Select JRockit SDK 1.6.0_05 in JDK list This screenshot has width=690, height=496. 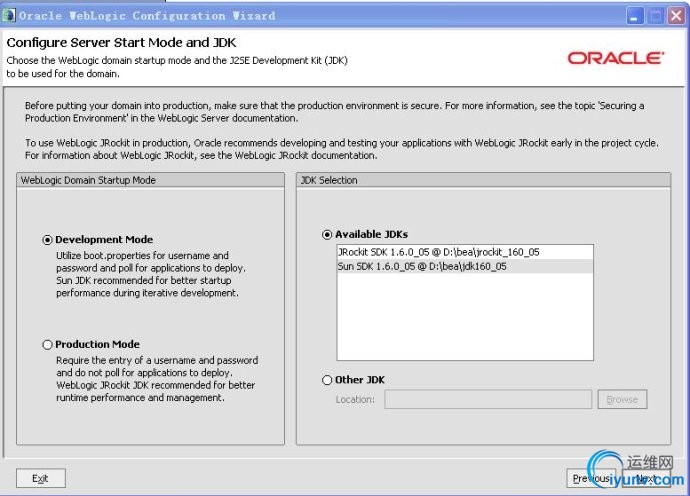point(465,252)
